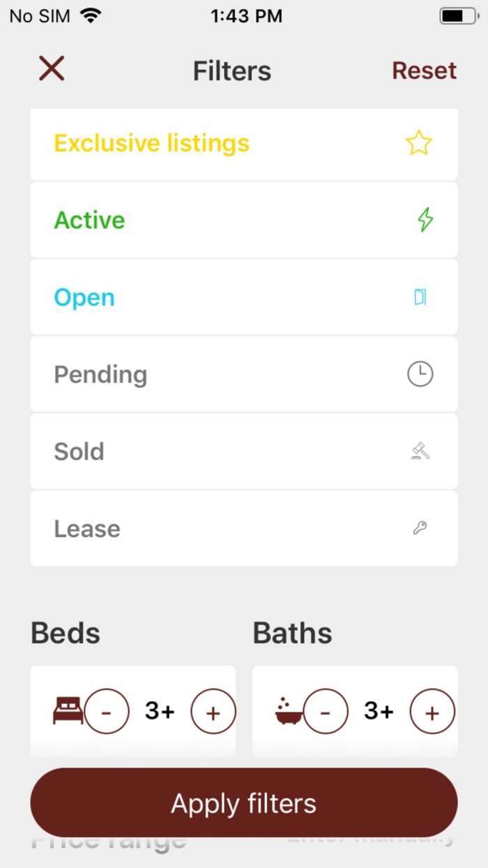The height and width of the screenshot is (868, 488).
Task: Reset all filters
Action: point(424,70)
